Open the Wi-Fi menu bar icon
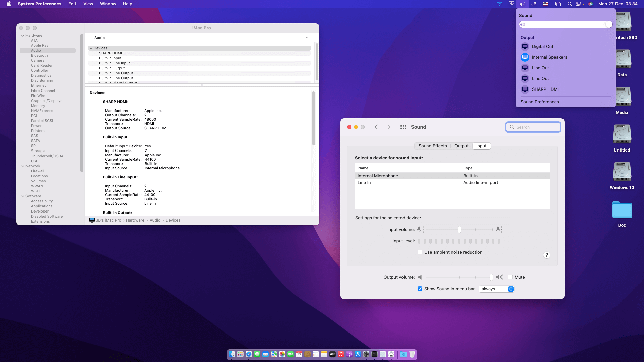 click(x=499, y=4)
